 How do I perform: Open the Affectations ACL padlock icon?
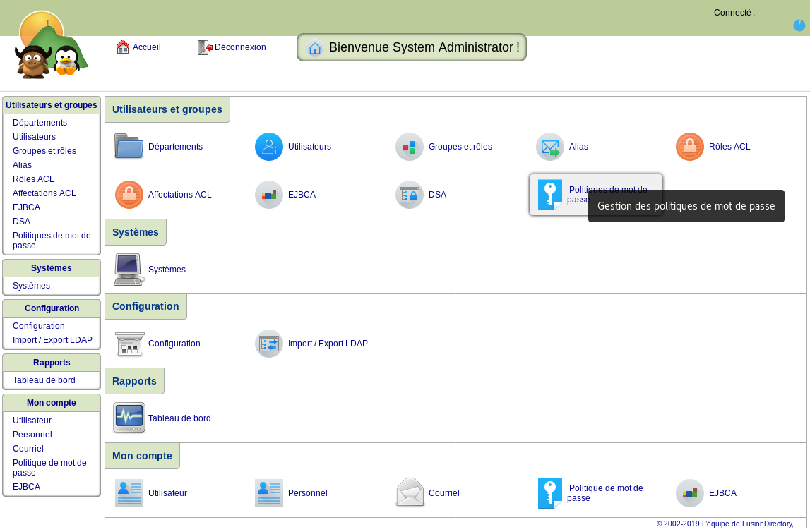129,195
